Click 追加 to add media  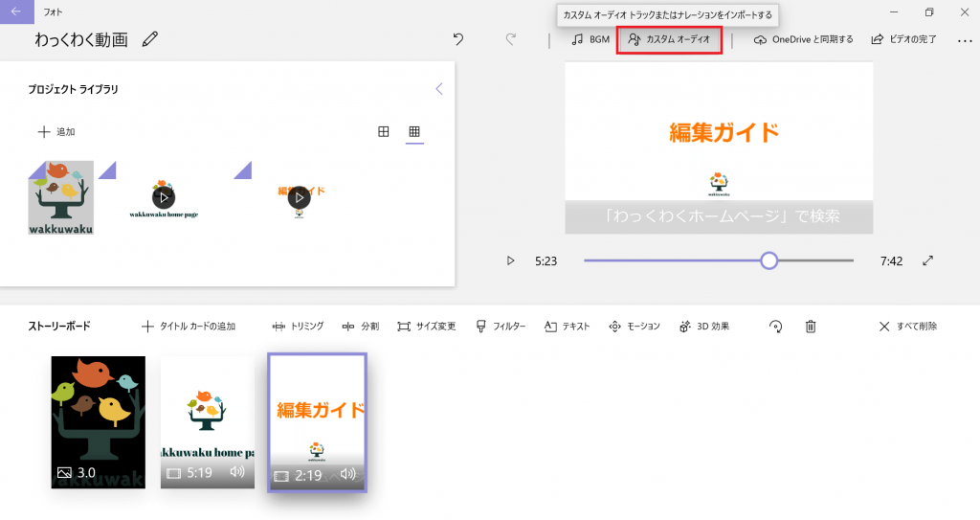(x=56, y=132)
